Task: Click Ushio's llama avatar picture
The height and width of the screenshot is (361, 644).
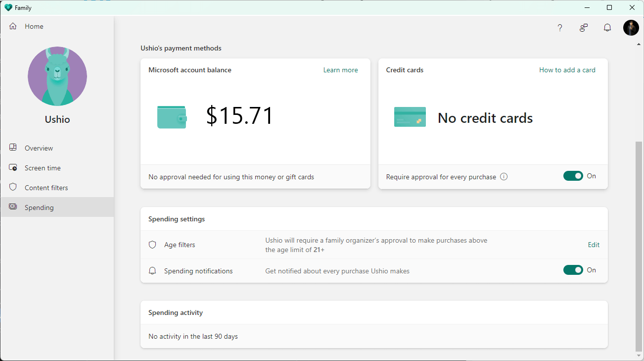Action: (57, 76)
